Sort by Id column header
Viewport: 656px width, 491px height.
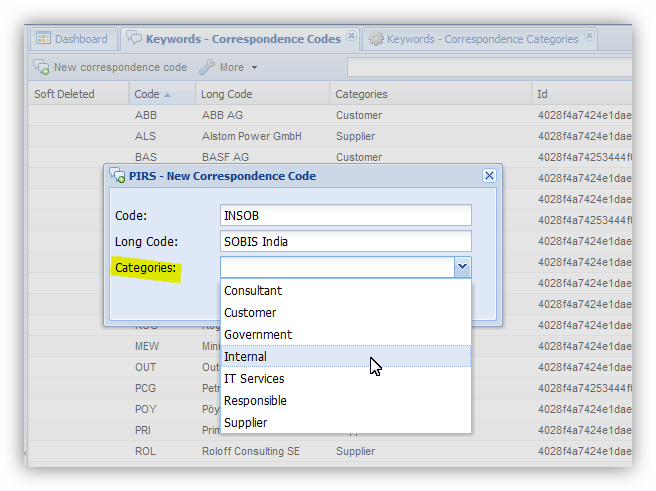(582, 94)
